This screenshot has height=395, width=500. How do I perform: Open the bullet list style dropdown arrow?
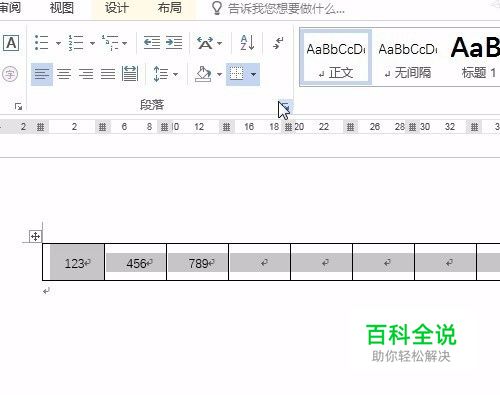[x=58, y=43]
